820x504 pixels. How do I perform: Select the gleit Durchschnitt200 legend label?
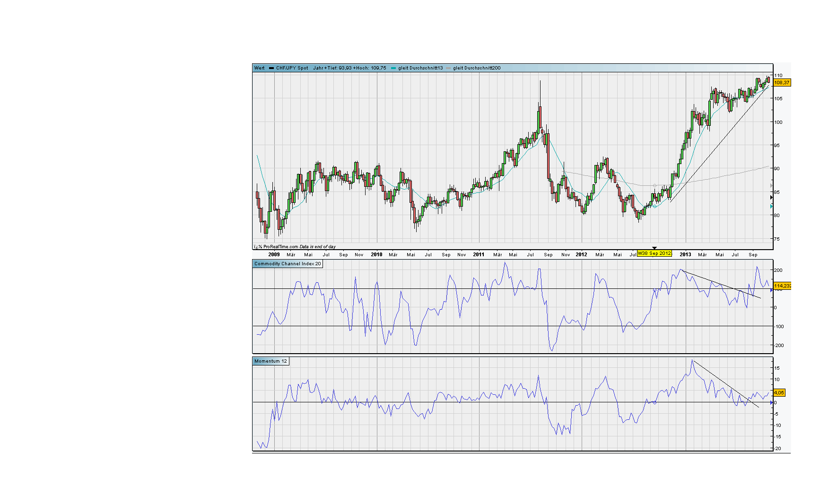click(477, 68)
